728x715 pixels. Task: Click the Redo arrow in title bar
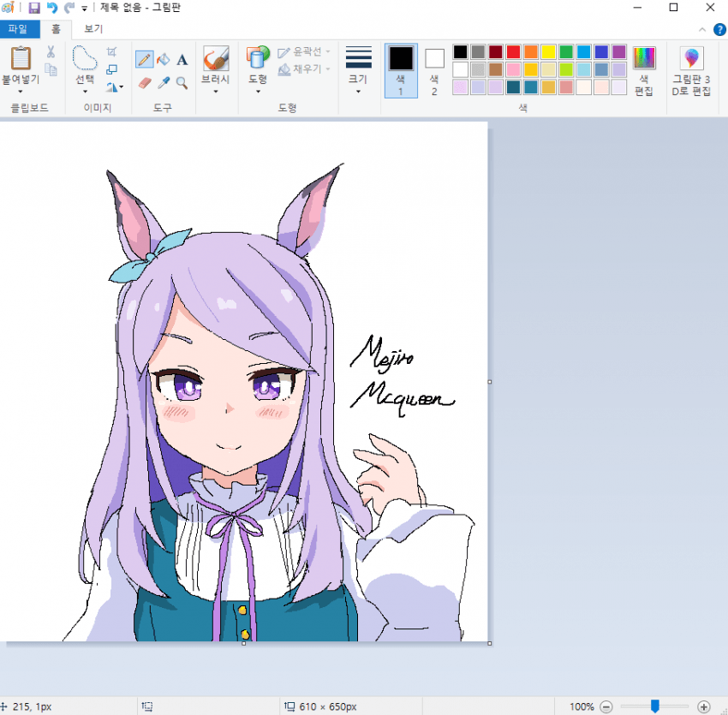69,8
